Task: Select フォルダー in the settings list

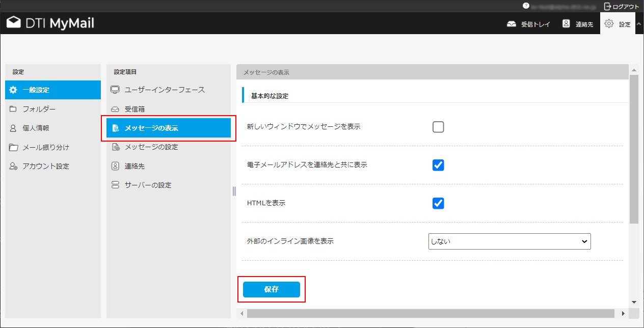Action: click(53, 109)
